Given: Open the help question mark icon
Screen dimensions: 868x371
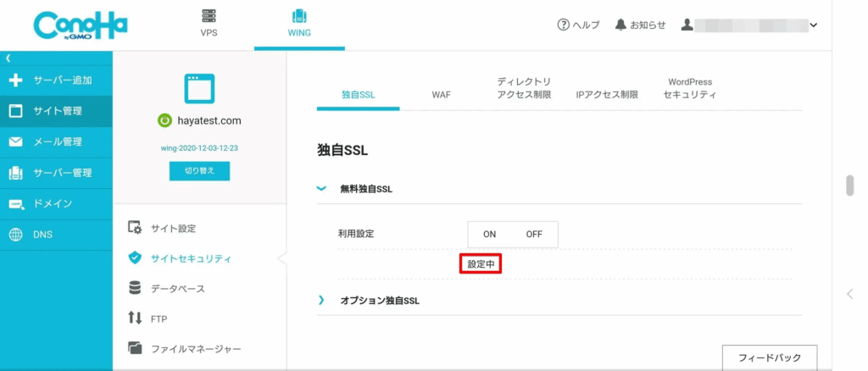Looking at the screenshot, I should point(563,25).
